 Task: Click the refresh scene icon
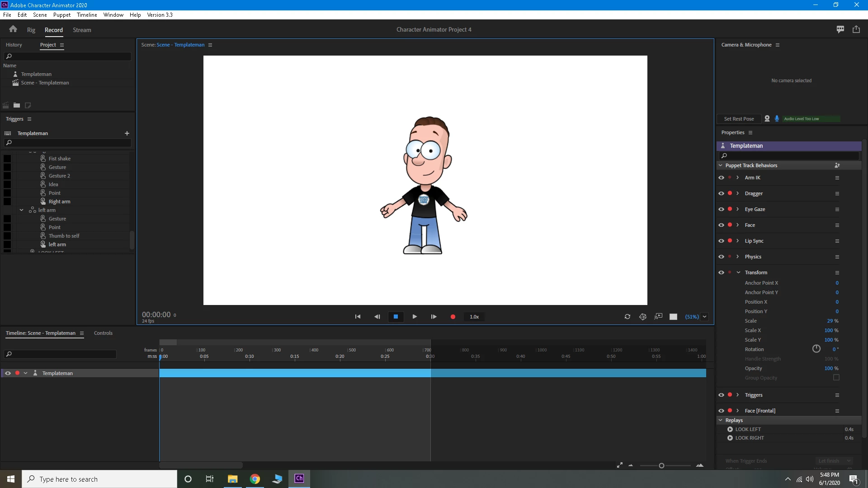pos(627,317)
